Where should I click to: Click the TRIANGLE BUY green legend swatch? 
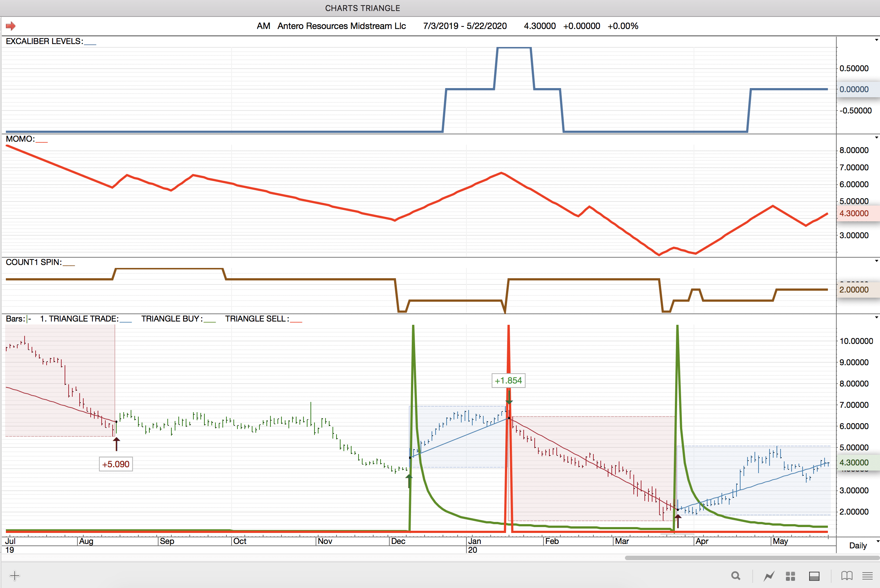click(210, 321)
